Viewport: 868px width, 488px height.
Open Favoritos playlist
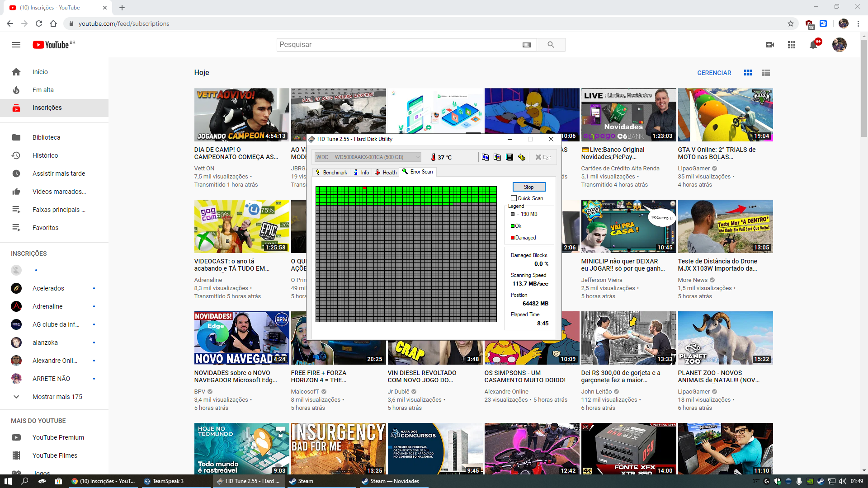click(x=54, y=228)
